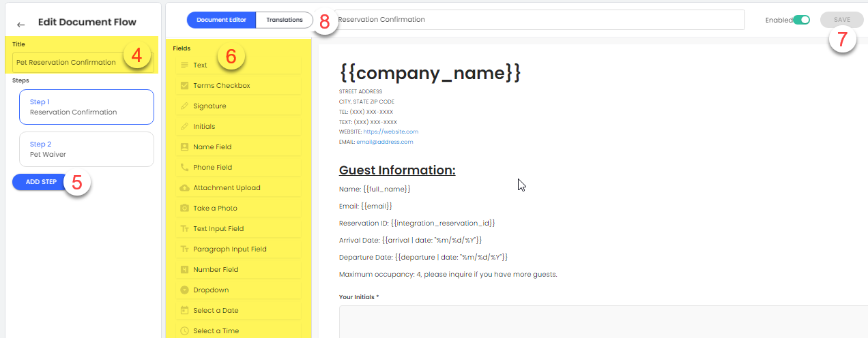Click the Take a Photo camera icon
This screenshot has height=338, width=868.
tap(184, 209)
